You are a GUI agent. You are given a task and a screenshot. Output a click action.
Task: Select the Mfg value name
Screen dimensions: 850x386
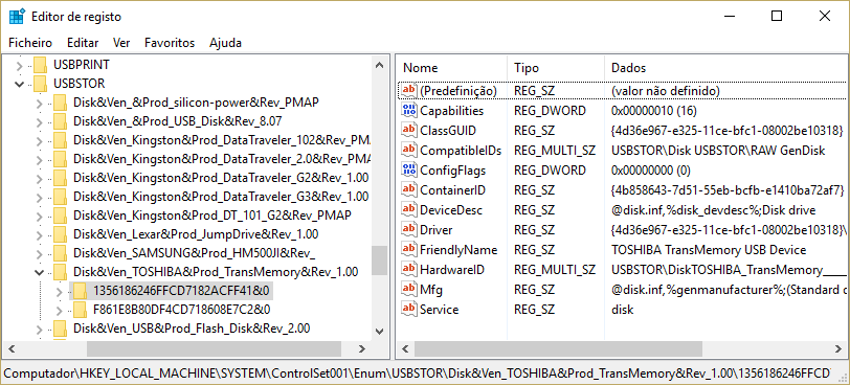pyautogui.click(x=431, y=290)
